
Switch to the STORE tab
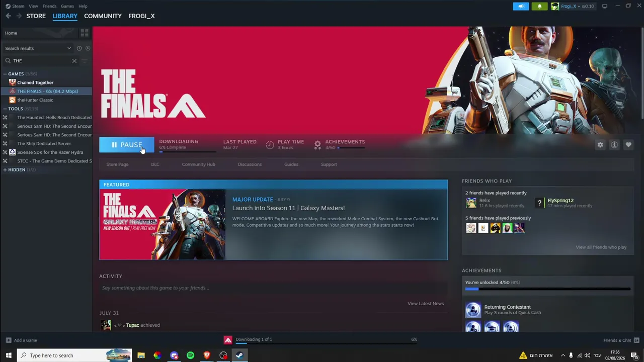(36, 16)
